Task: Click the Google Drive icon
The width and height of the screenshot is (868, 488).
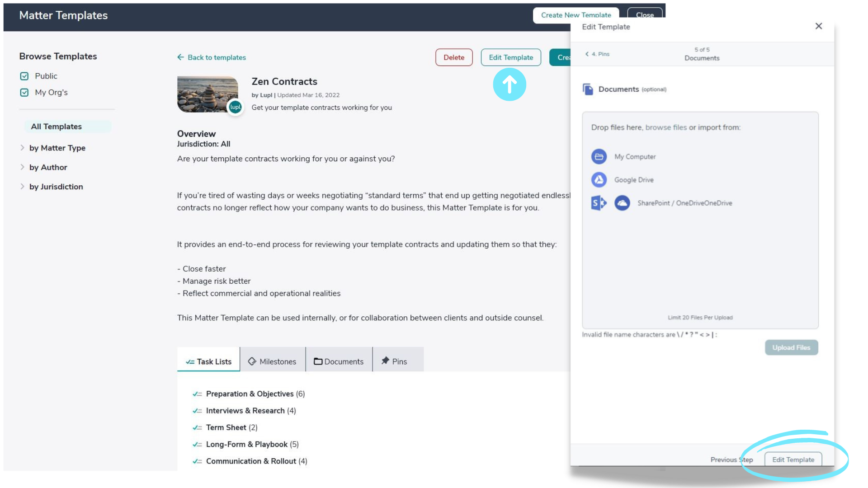Action: click(x=599, y=179)
